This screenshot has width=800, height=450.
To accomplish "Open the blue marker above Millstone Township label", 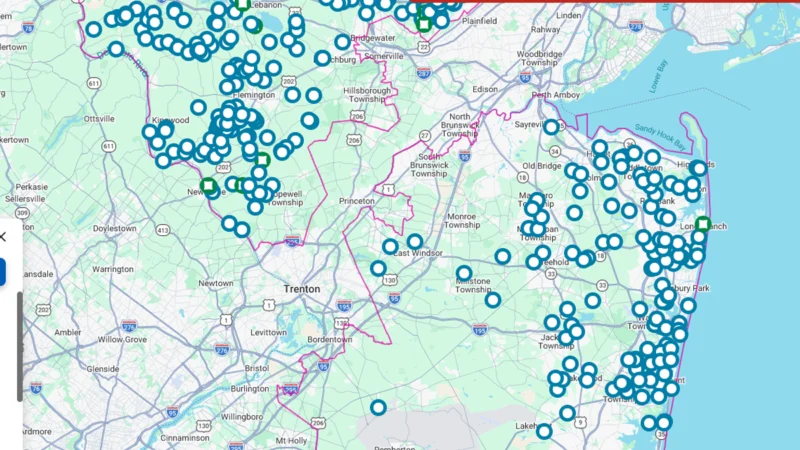I will 464,273.
